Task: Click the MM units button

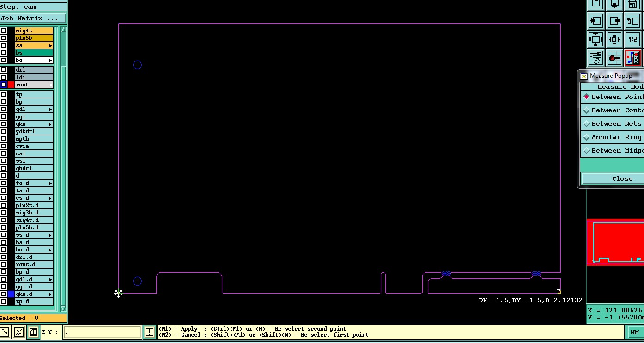Action: click(635, 332)
